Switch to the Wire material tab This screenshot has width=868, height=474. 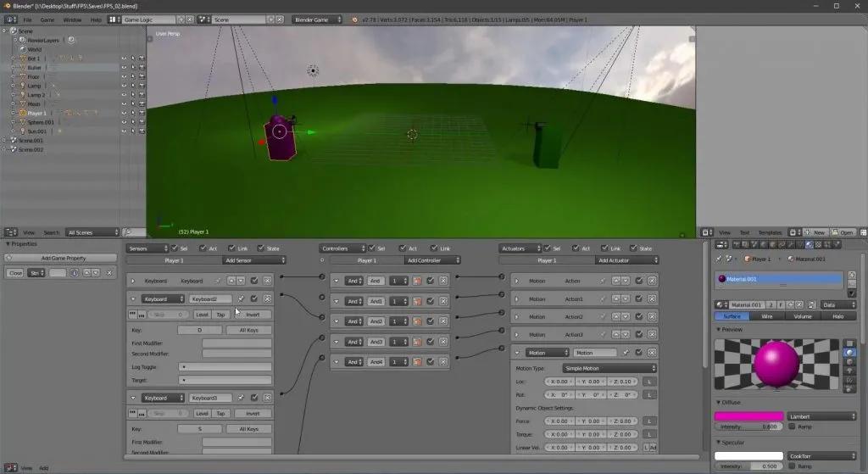click(x=767, y=315)
